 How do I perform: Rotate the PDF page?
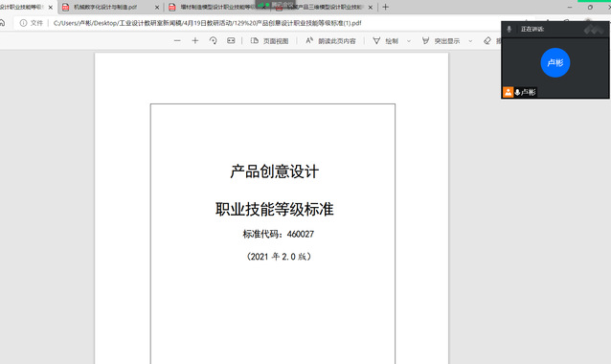[214, 40]
